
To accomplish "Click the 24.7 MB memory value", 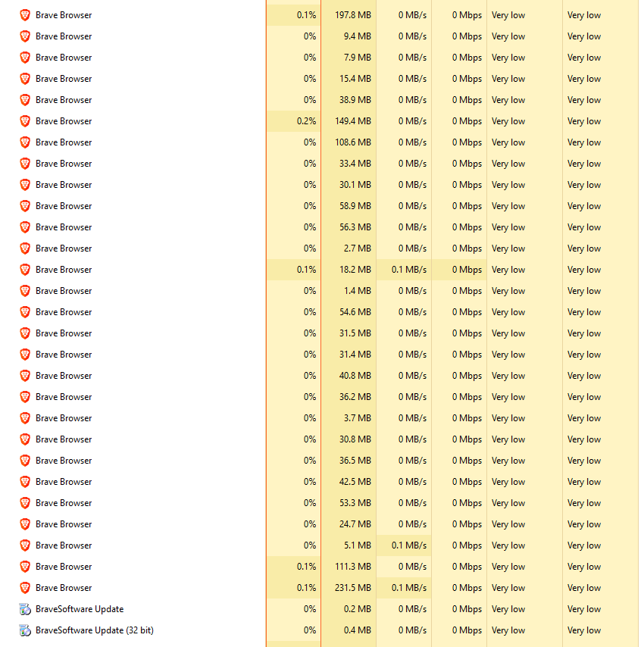I will click(x=355, y=524).
